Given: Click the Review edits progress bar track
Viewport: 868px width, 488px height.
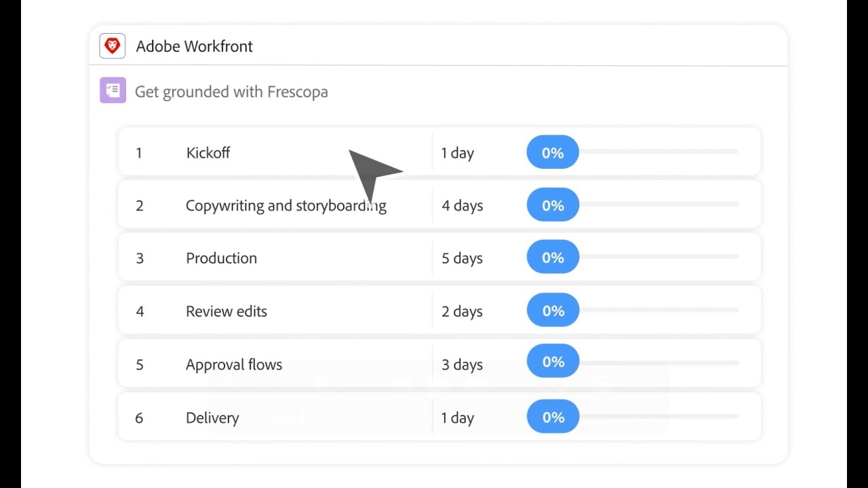Looking at the screenshot, I should (x=658, y=310).
